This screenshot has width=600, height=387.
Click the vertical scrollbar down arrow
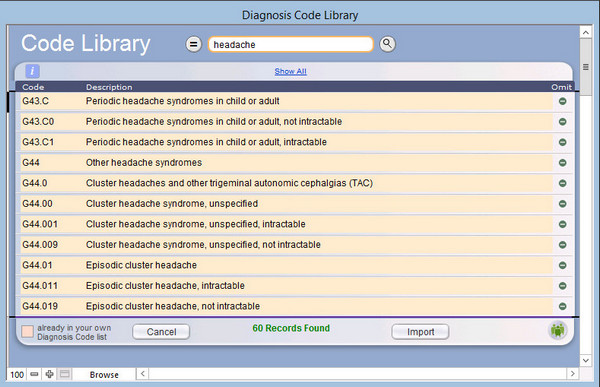coord(585,360)
